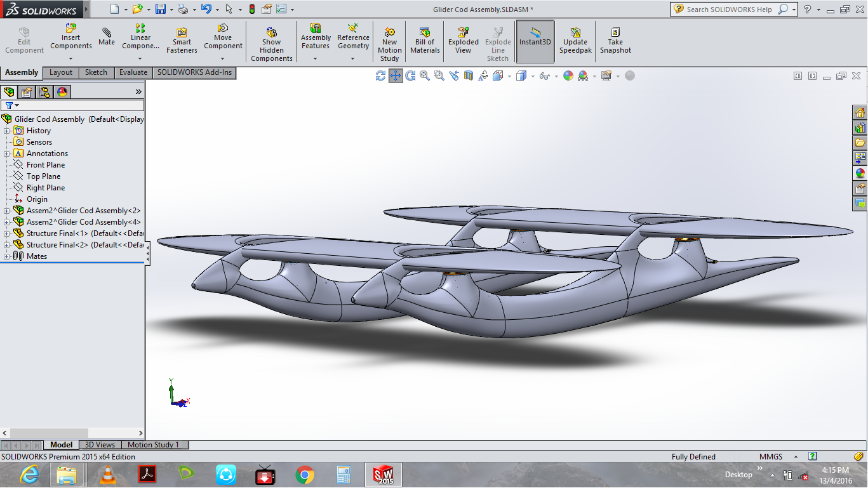Select the Zoom to Fit view tool
The image size is (868, 488).
click(x=424, y=76)
